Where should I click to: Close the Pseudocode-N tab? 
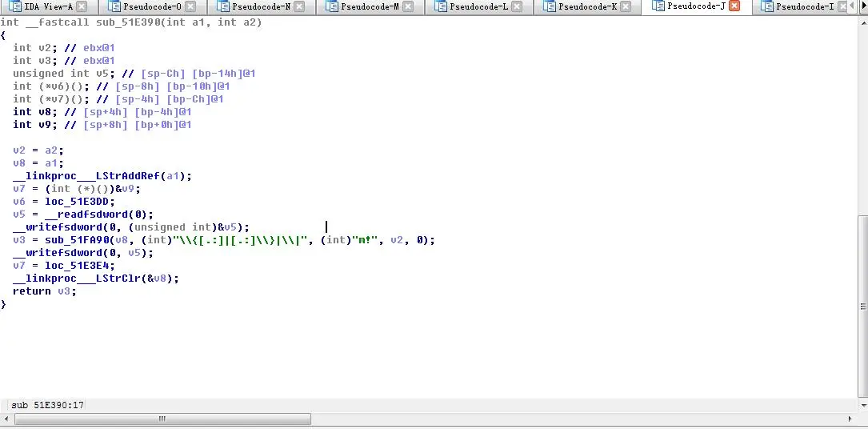click(x=299, y=6)
